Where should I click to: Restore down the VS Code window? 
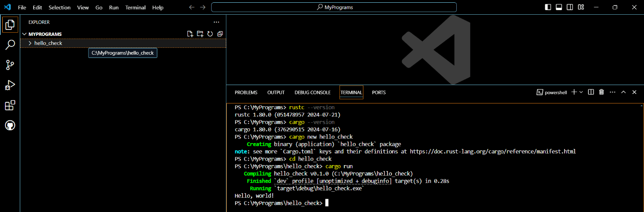tap(615, 7)
